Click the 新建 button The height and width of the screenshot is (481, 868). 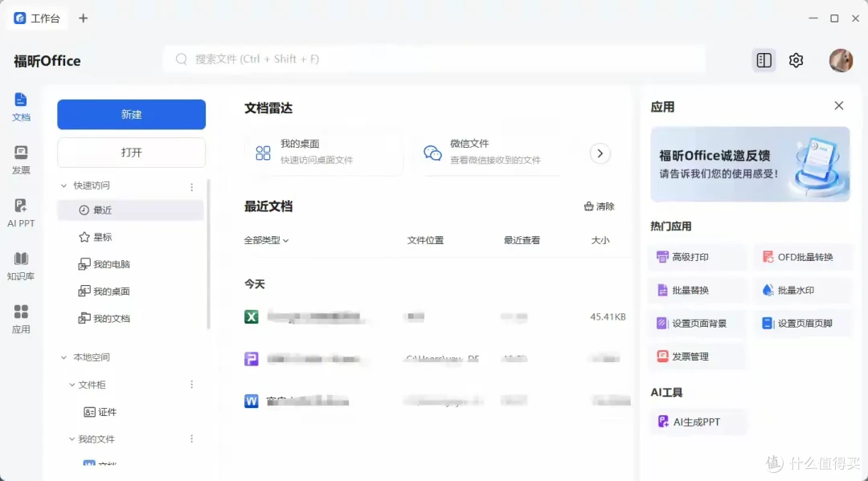click(131, 115)
